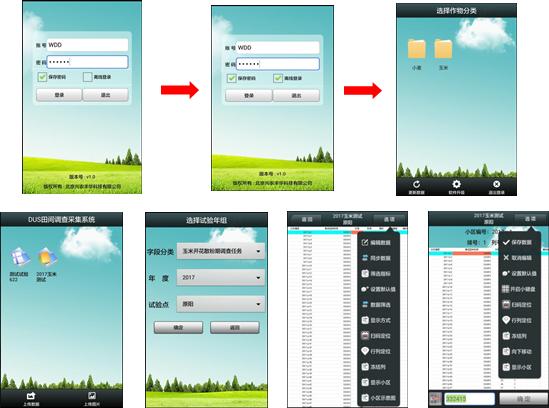This screenshot has height=408, width=549.
Task: Tap the 更新数据 refresh icon
Action: (x=416, y=184)
